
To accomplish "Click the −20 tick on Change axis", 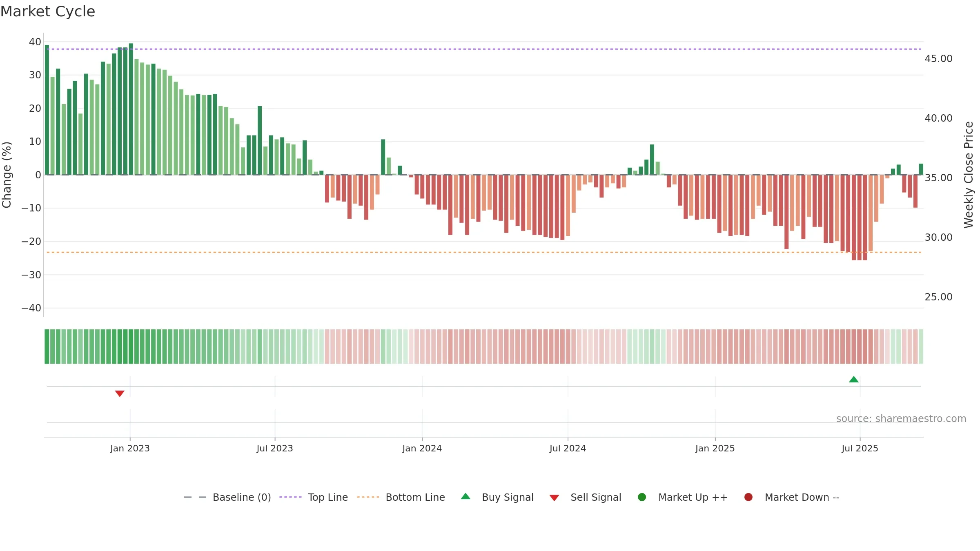I will point(31,241).
